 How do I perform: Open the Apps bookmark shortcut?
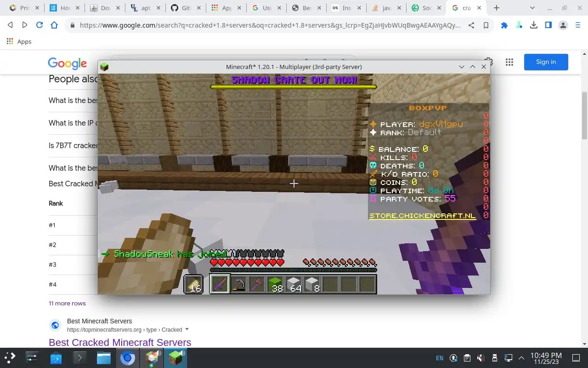19,41
